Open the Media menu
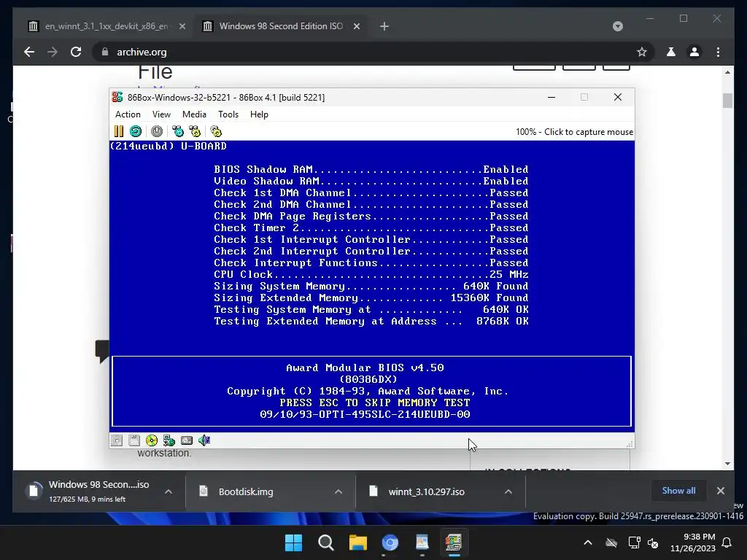The width and height of the screenshot is (747, 560). point(194,114)
